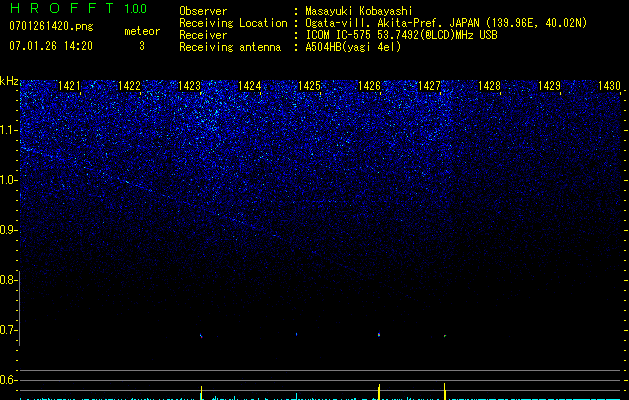This screenshot has width=629, height=400.
Task: Click the timestamp 07.01.26 14:20
Action: (51, 46)
